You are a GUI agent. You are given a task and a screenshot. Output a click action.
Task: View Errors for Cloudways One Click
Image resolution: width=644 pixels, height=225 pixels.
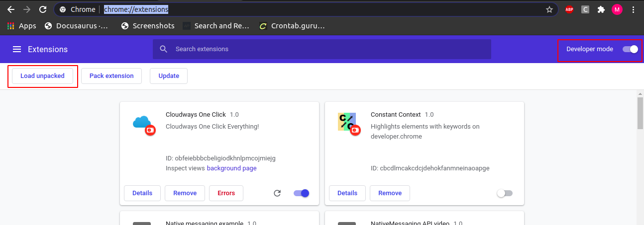coord(226,193)
